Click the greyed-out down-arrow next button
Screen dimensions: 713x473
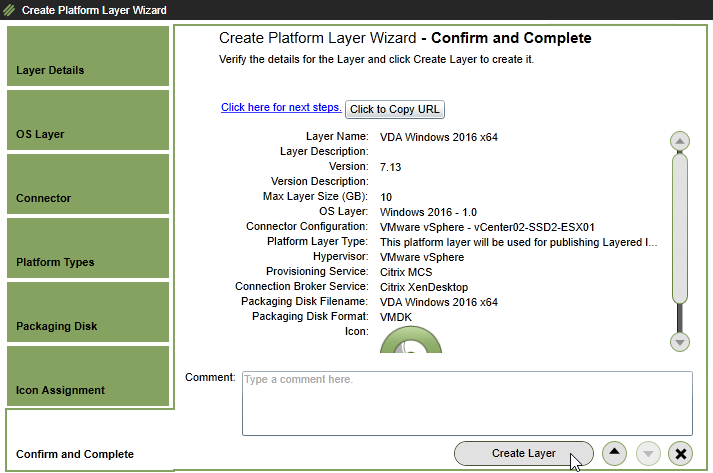pyautogui.click(x=648, y=453)
